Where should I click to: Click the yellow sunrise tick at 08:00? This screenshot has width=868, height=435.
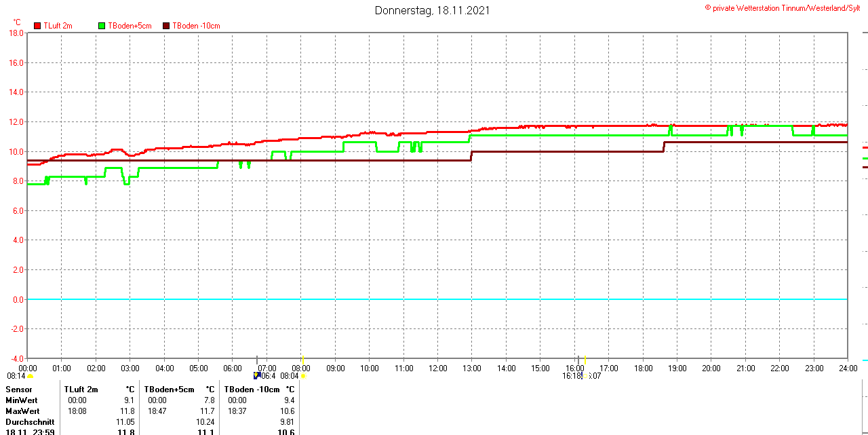pos(302,360)
